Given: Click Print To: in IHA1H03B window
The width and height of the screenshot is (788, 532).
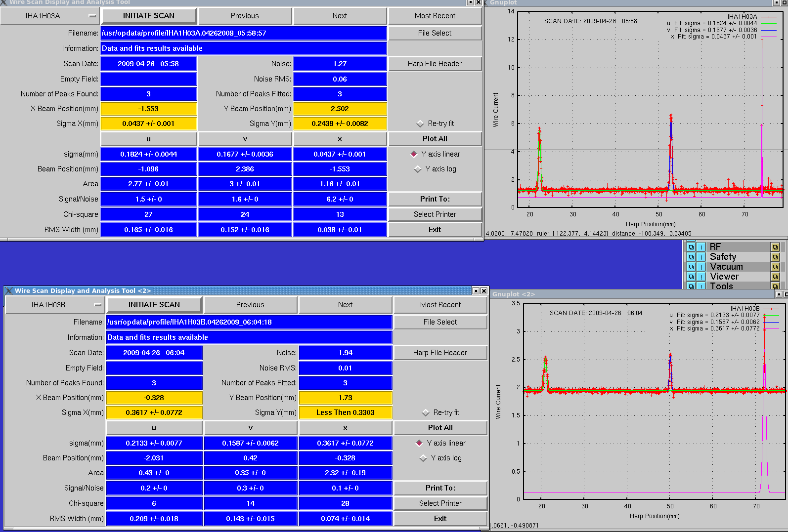Looking at the screenshot, I should 440,488.
